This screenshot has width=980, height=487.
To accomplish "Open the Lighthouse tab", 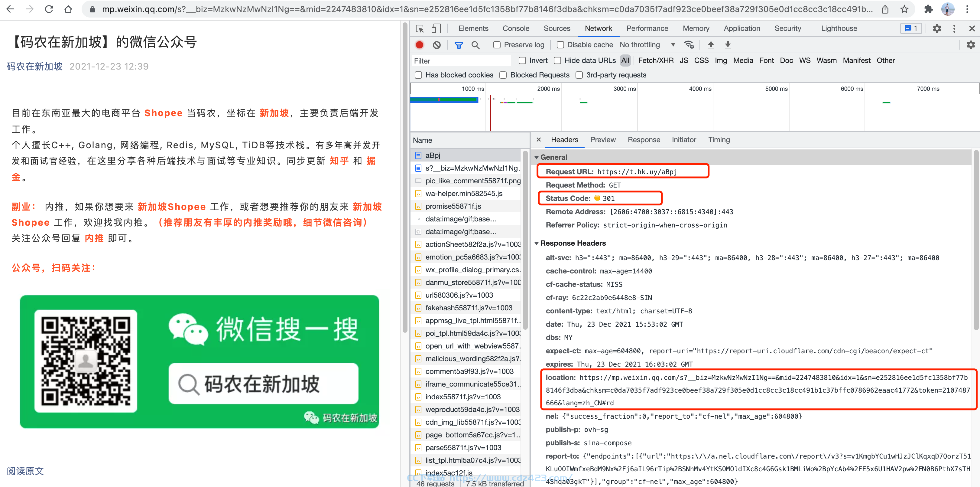I will pos(839,28).
